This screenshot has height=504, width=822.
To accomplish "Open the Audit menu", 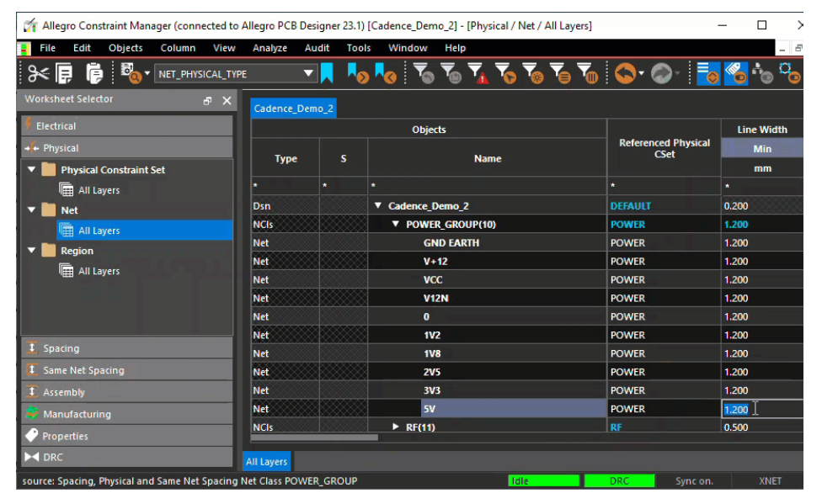I will 318,48.
